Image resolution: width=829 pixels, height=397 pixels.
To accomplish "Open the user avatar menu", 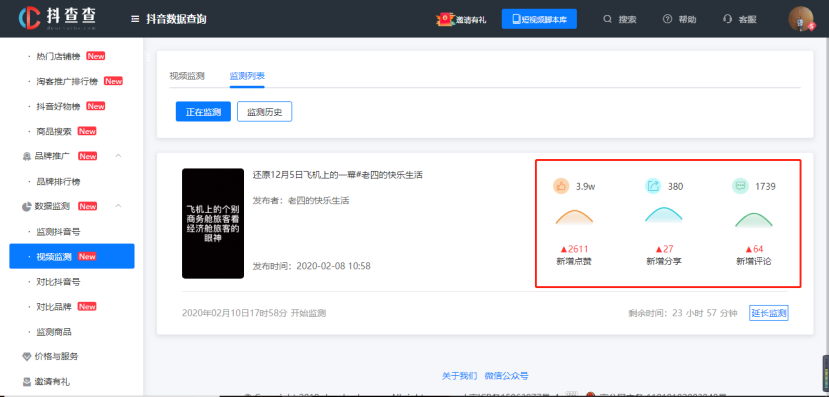I will pyautogui.click(x=800, y=19).
